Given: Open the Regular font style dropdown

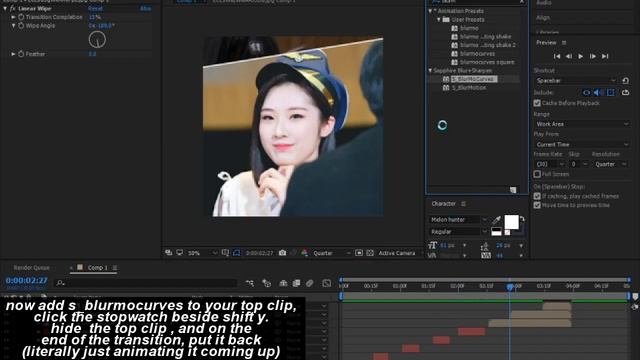Looking at the screenshot, I should (x=458, y=232).
